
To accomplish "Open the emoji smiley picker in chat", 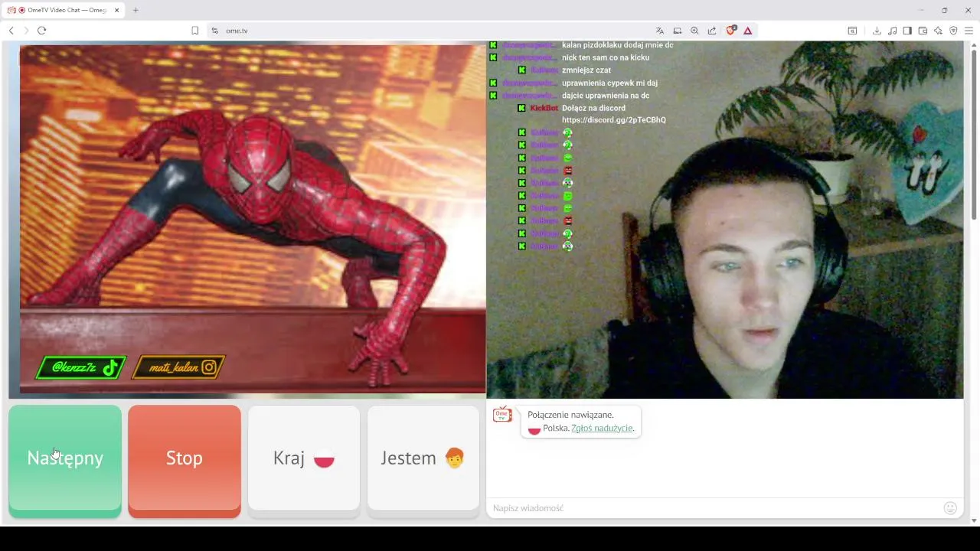I will [x=950, y=508].
